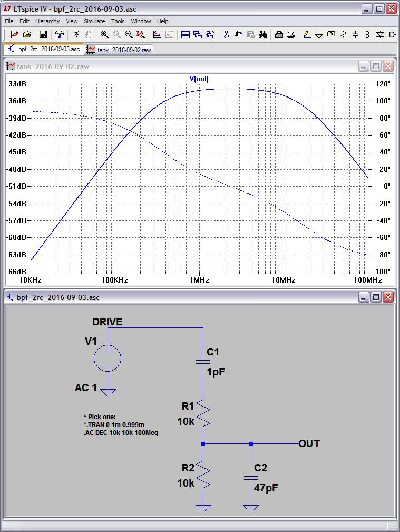Click the *.TRAN 0 1m 0.999m comment
The height and width of the screenshot is (532, 400).
pyautogui.click(x=114, y=425)
